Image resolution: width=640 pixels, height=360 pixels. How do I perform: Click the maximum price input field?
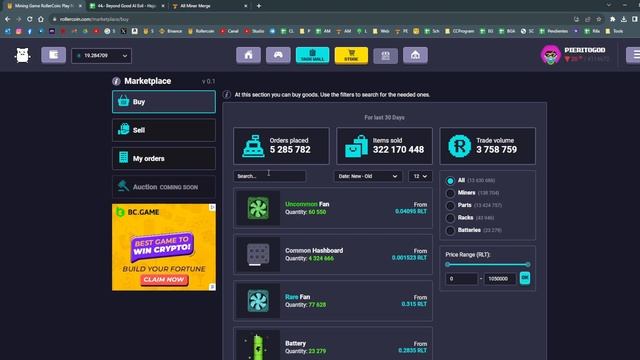point(500,279)
